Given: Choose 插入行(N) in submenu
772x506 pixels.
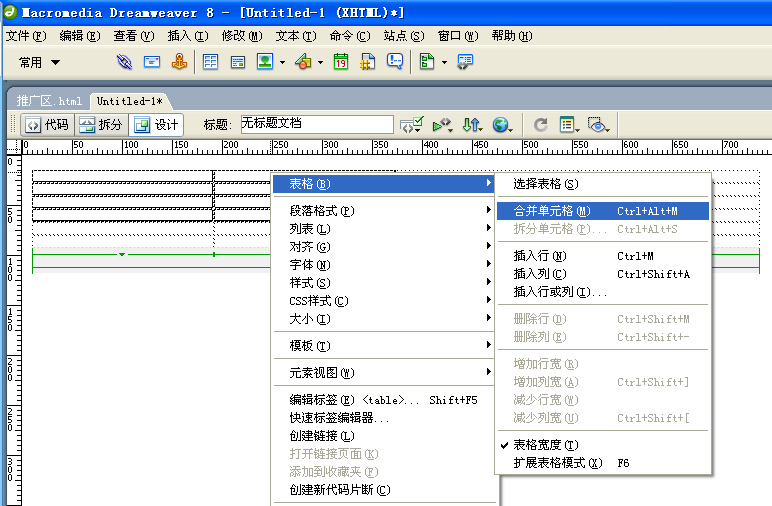Looking at the screenshot, I should pos(603,256).
